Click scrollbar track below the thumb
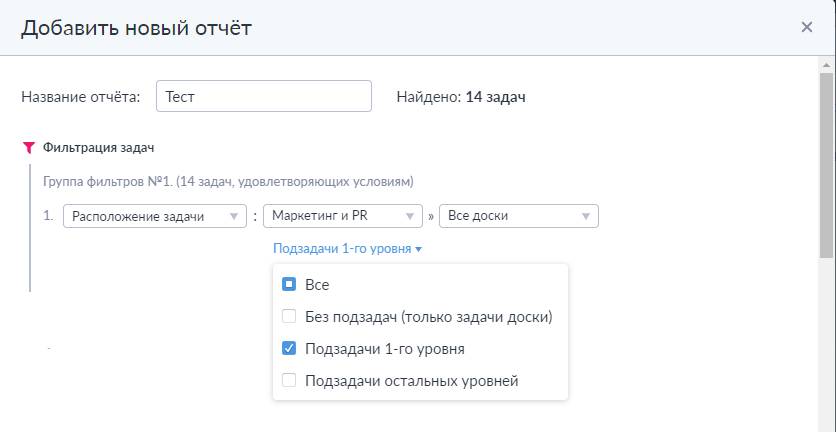Screen dimensions: 836x432 [827, 350]
